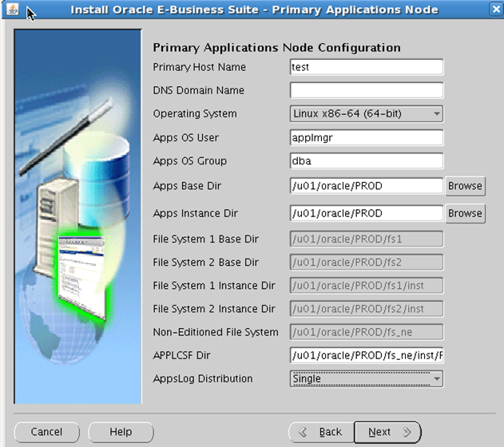
Task: Click the 'Primary Applications Node Configuration' heading
Action: tap(276, 48)
